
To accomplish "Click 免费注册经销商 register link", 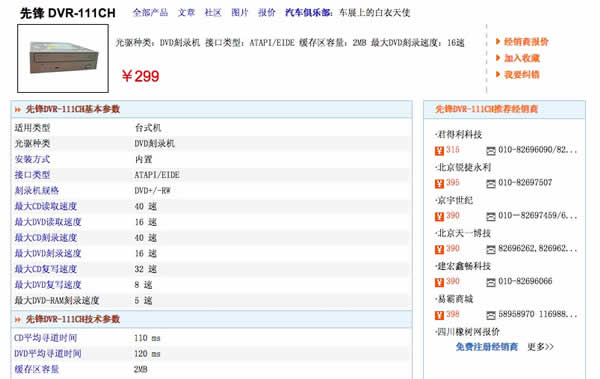I will pos(486,347).
